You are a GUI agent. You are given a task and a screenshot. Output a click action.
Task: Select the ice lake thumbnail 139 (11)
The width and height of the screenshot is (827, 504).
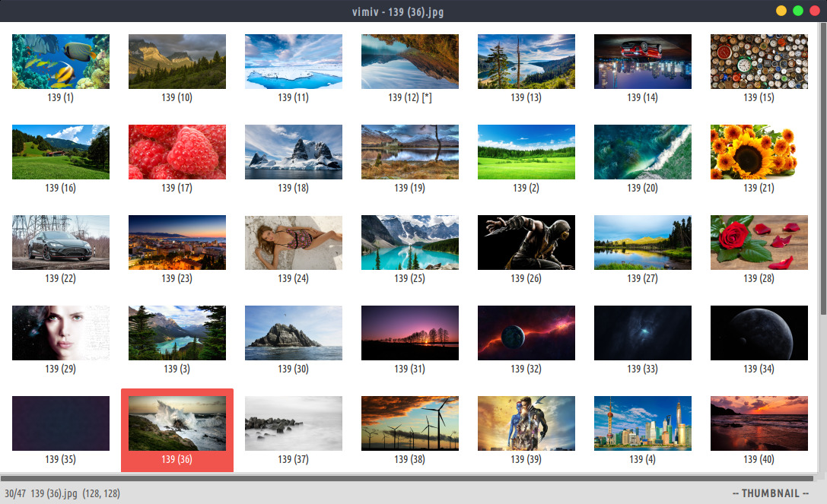(293, 62)
